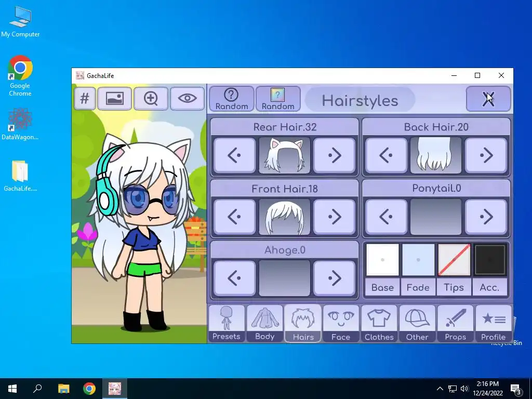This screenshot has height=399, width=532.
Task: Click the hashtag grid button
Action: [85, 99]
